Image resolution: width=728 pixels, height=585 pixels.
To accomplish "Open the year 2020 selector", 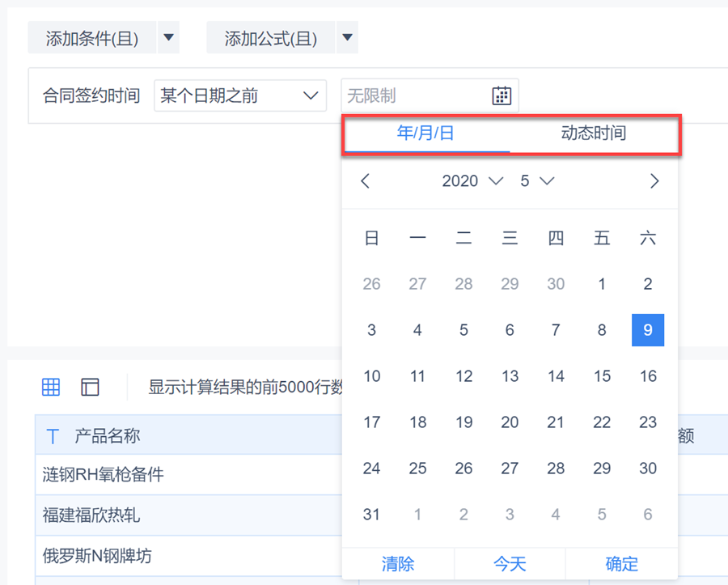I will (x=472, y=181).
